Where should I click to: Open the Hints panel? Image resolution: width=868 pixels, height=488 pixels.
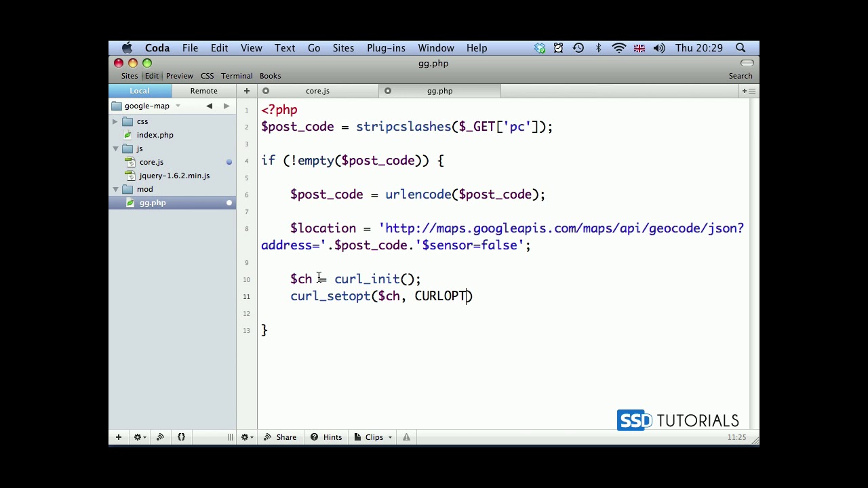[326, 437]
